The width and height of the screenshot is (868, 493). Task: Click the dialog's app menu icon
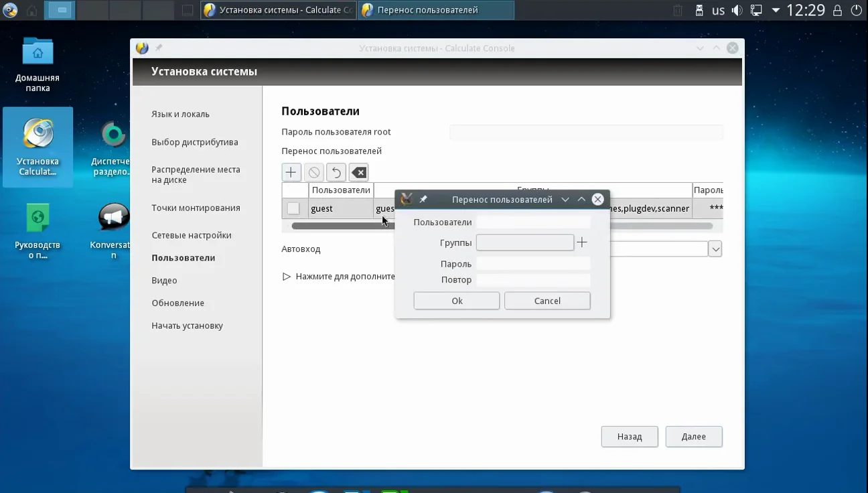406,199
